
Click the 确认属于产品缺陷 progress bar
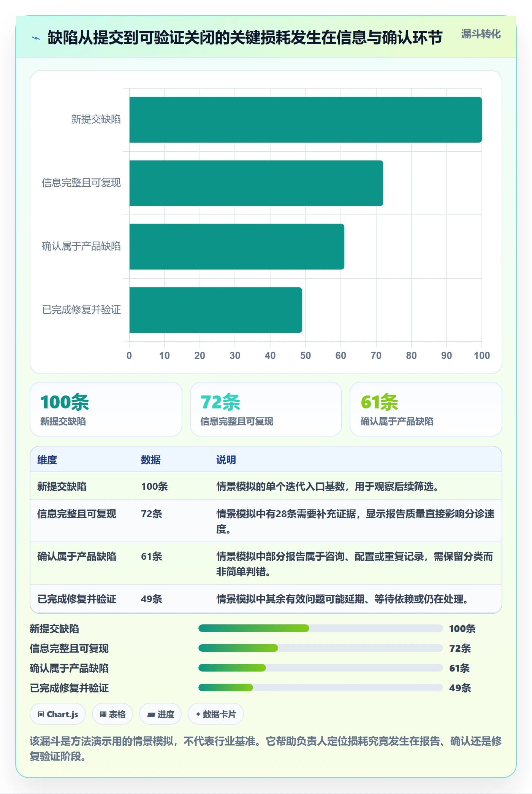pyautogui.click(x=320, y=668)
